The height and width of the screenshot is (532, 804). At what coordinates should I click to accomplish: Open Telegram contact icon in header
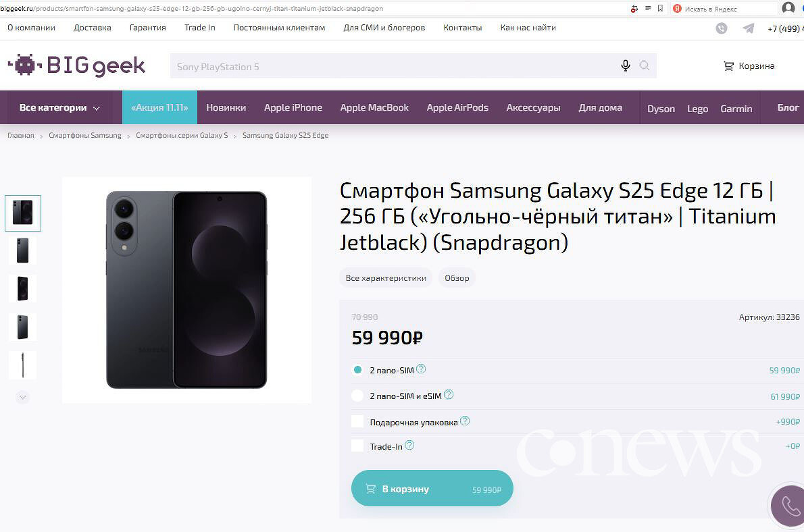(749, 28)
